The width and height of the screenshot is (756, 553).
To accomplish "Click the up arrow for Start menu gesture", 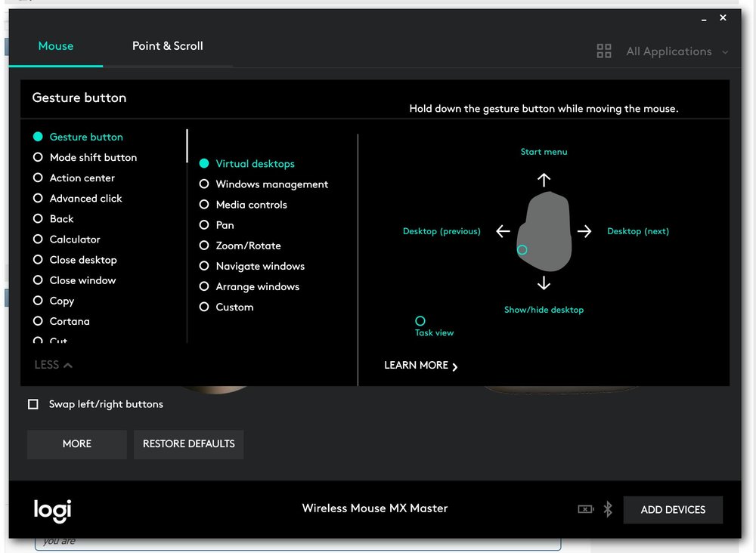I will (544, 180).
